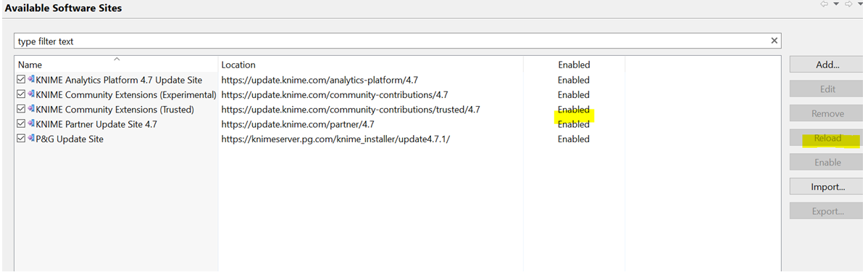Select the P&G Update Site name
Screen dimensions: 868x275
[x=70, y=139]
